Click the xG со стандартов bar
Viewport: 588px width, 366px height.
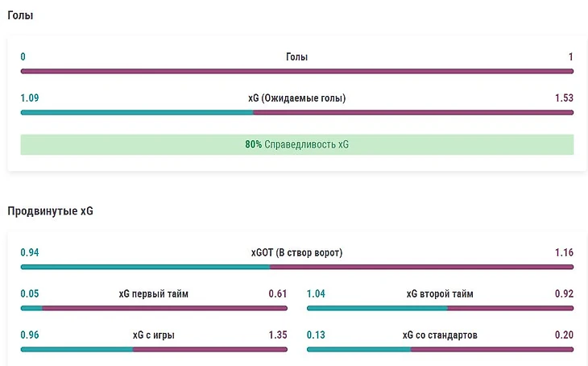click(x=440, y=349)
